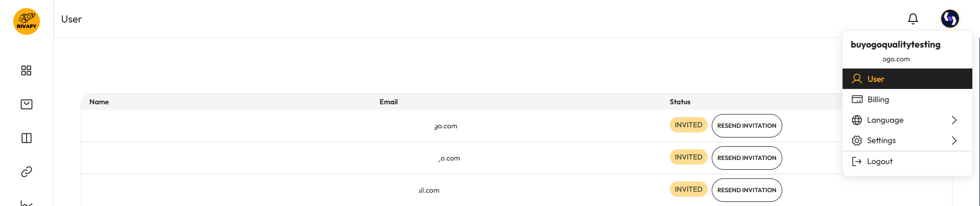
Task: Click the INVITED badge in the first row
Action: click(x=688, y=125)
